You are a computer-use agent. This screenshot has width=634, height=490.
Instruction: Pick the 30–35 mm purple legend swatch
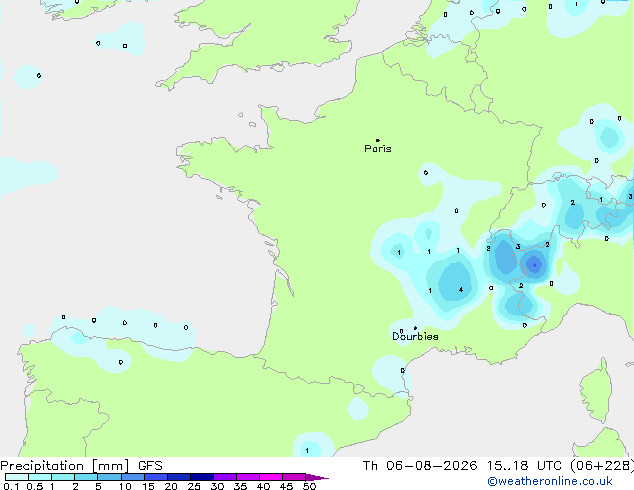click(225, 477)
